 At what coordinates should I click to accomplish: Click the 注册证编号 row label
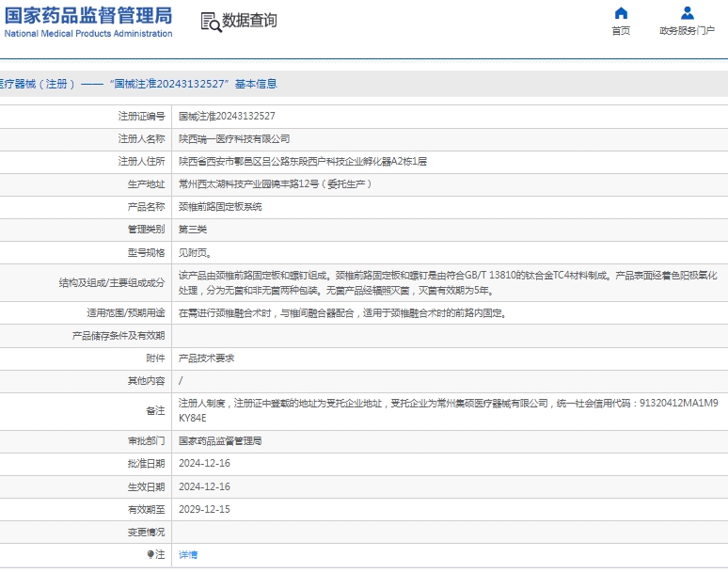(x=142, y=116)
